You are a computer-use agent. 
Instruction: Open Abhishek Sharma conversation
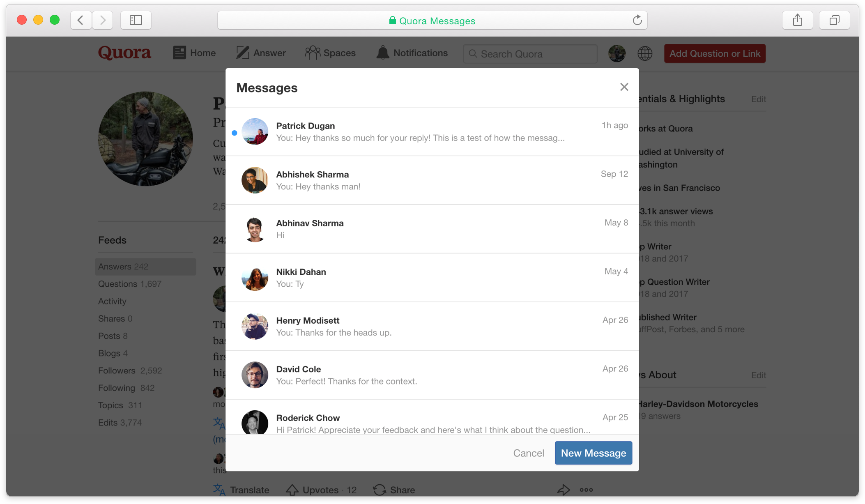[x=432, y=180]
